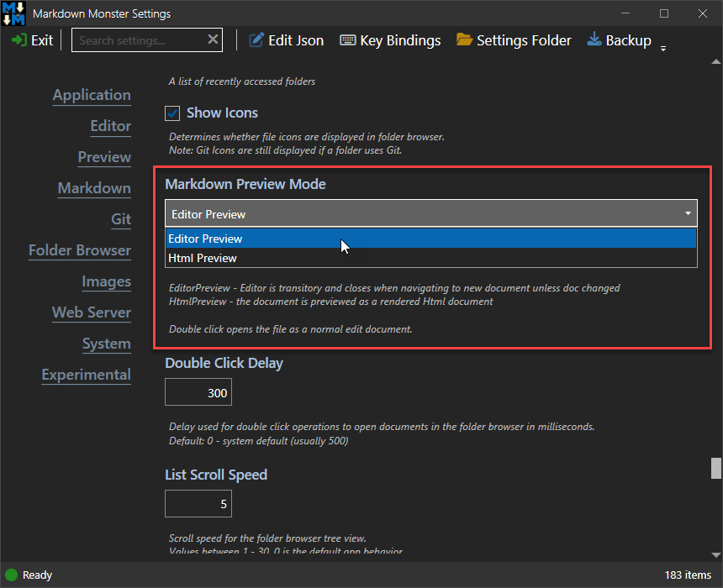Click the Exit button label
This screenshot has height=588, width=723.
(x=42, y=40)
